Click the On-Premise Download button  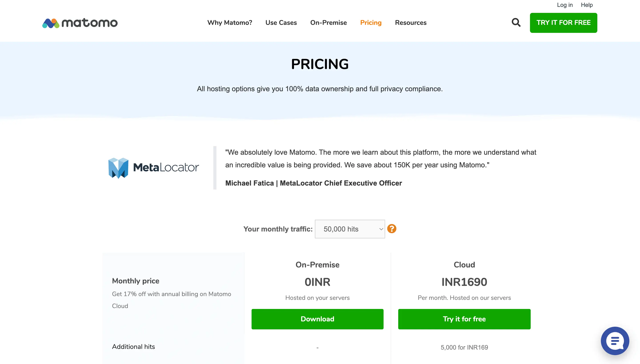click(x=317, y=319)
